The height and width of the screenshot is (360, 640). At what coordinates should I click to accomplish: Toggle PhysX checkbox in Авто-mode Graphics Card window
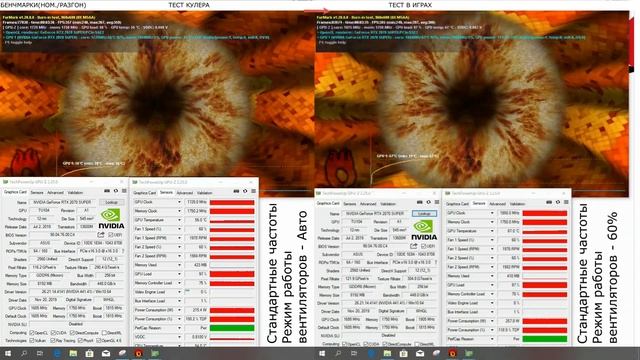pyautogui.click(x=80, y=340)
